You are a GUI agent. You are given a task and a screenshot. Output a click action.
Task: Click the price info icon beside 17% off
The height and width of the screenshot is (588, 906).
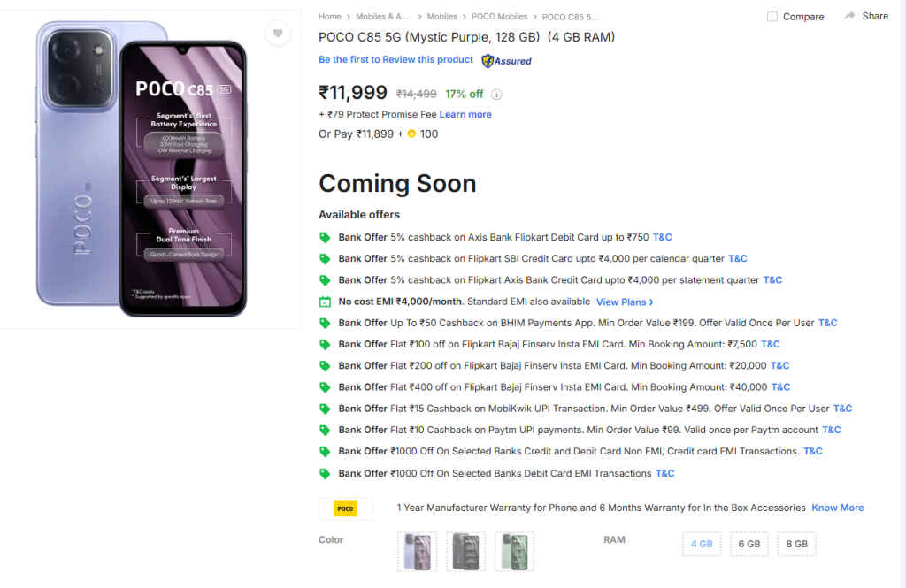pos(496,95)
